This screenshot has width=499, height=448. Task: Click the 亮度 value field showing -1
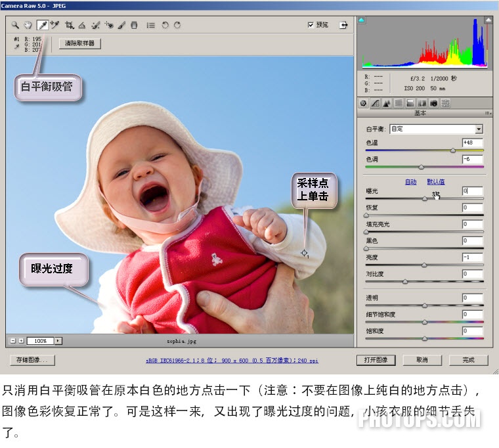[x=473, y=258]
